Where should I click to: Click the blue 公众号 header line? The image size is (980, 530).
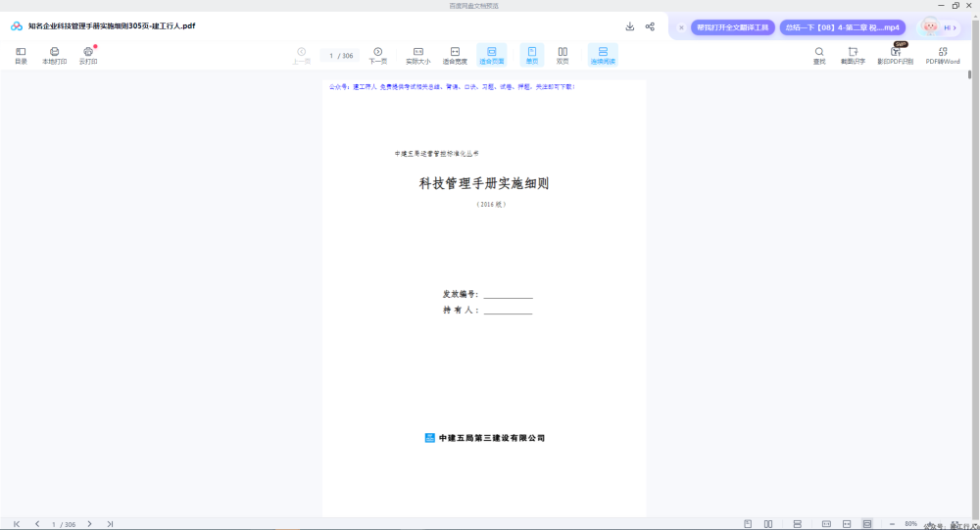pyautogui.click(x=452, y=87)
